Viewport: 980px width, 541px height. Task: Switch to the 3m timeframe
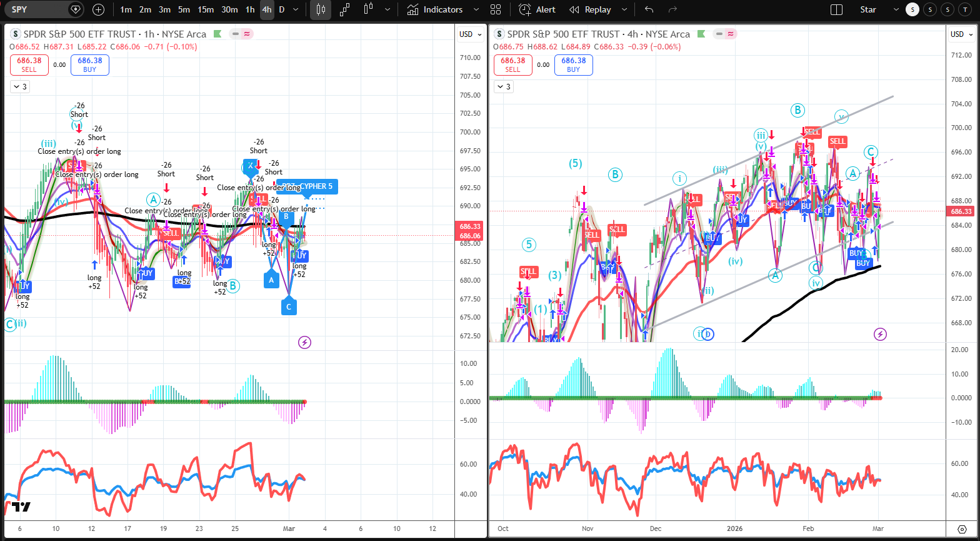(164, 9)
